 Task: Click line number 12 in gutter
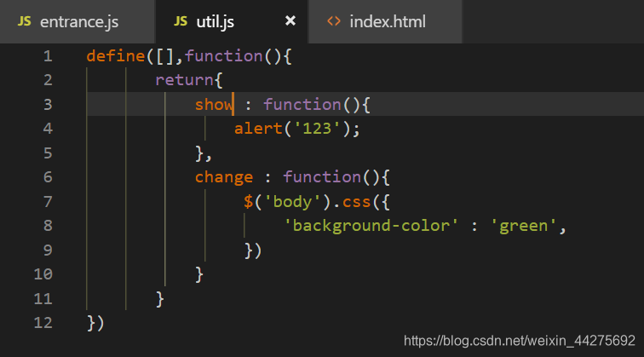(43, 322)
